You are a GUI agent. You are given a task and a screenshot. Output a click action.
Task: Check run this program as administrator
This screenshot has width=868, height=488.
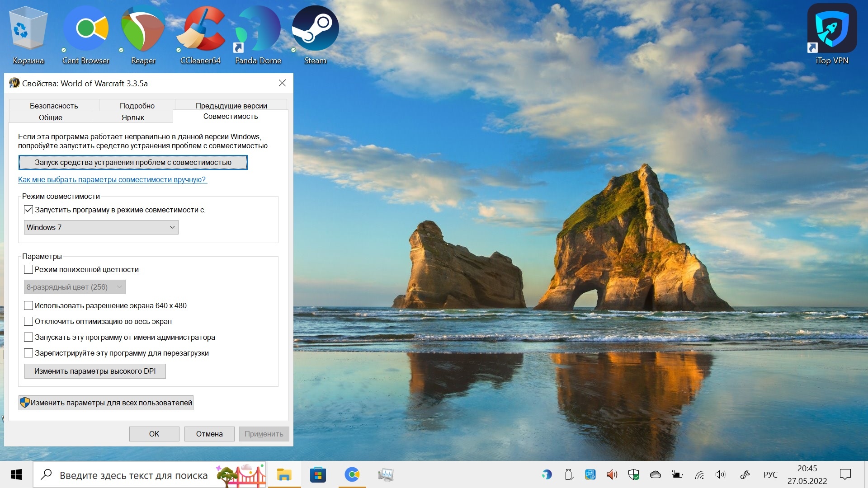28,337
